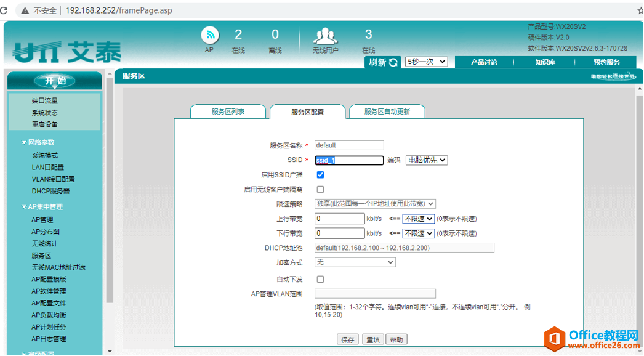644x356 pixels.
Task: Click the 刷新 button label
Action: click(x=377, y=62)
